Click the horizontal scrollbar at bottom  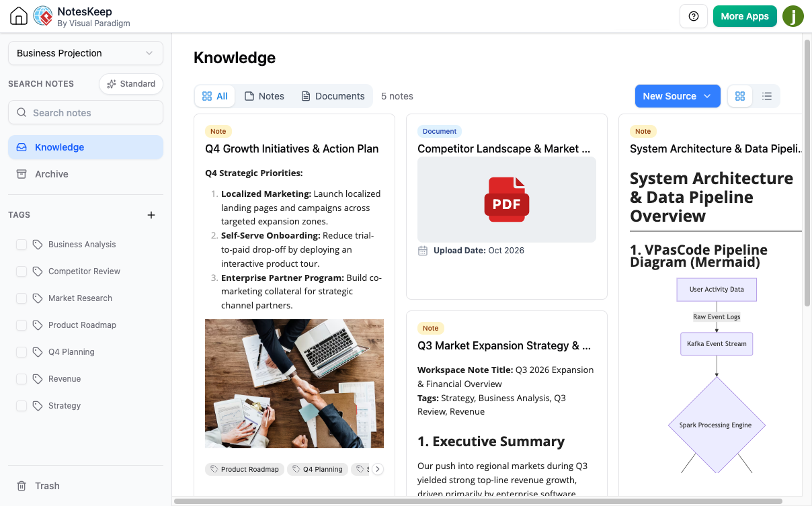coord(478,501)
